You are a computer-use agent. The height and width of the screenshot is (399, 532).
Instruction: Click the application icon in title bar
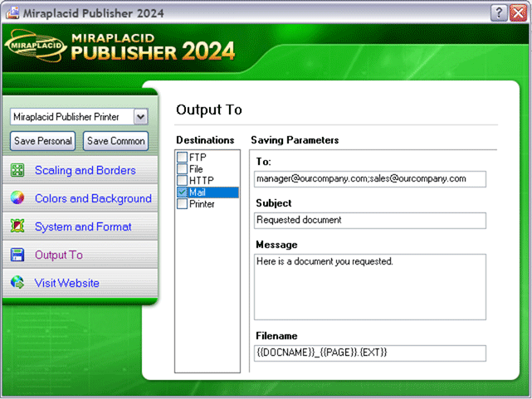coord(12,13)
